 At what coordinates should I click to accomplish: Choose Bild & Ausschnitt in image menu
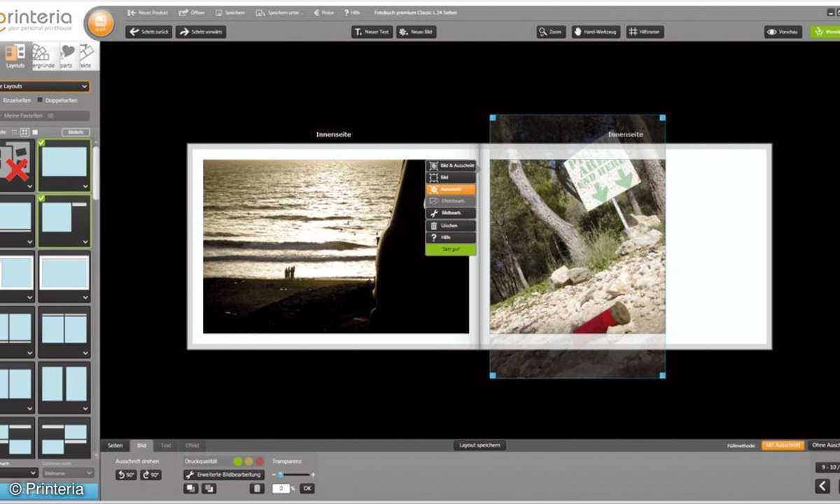tap(451, 166)
